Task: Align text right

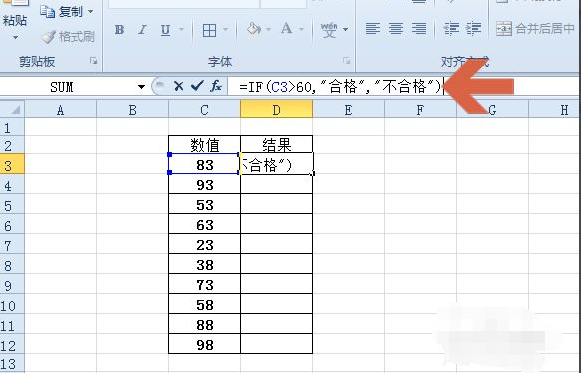Action: click(419, 29)
